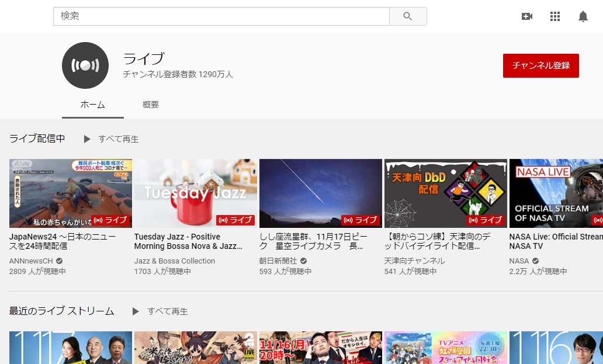Click the search magnifying glass icon

[407, 16]
